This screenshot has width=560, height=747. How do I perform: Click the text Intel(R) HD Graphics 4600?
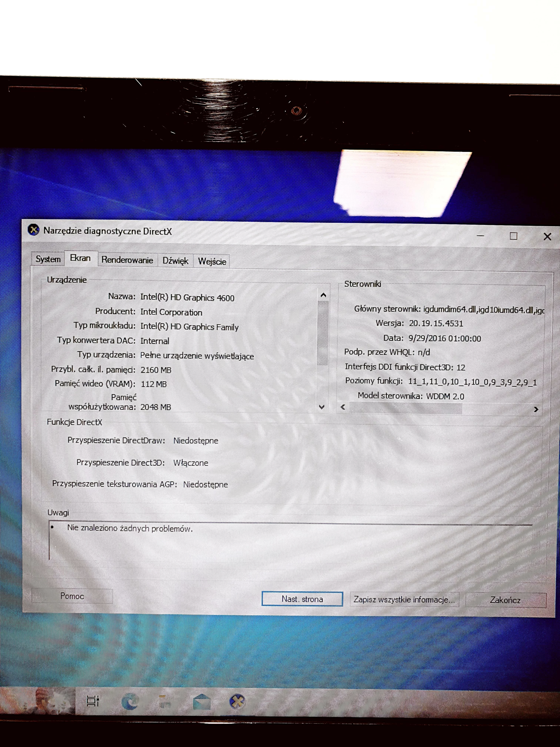click(x=187, y=298)
